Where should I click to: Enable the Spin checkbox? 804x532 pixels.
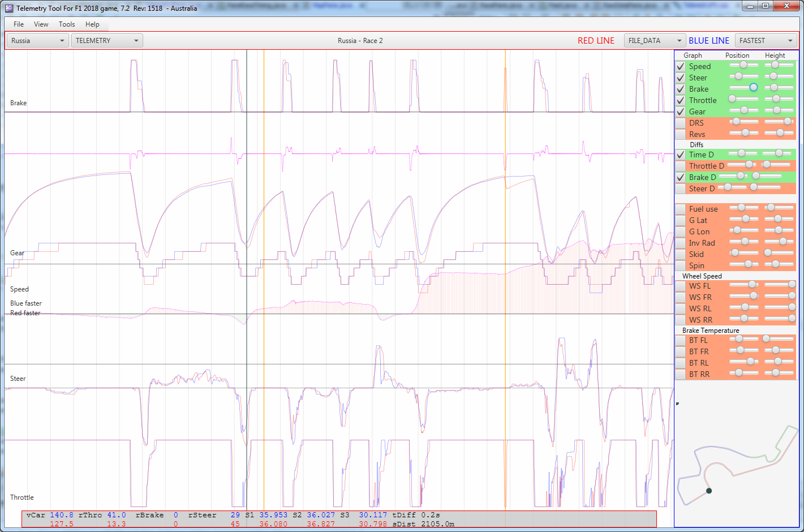[x=681, y=265]
